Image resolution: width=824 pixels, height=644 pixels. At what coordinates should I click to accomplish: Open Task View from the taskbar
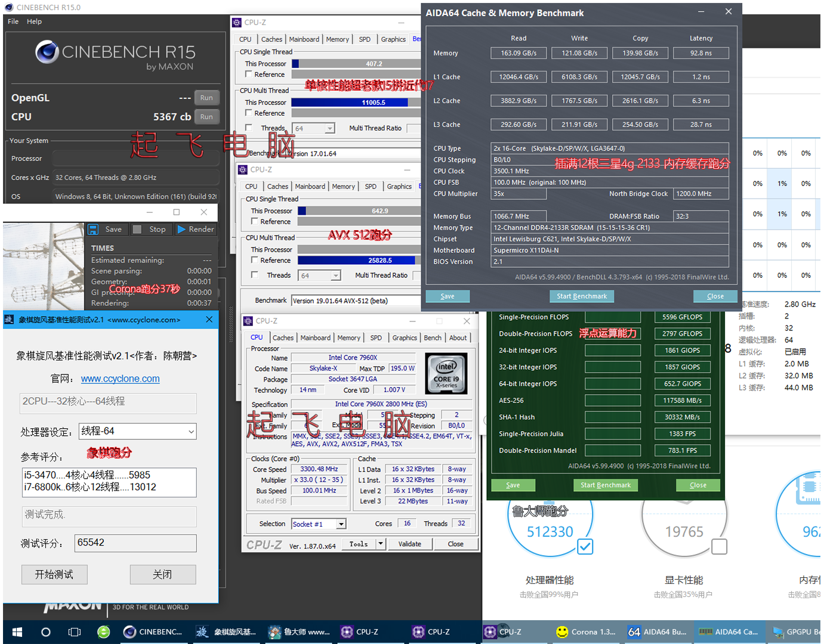[x=75, y=632]
